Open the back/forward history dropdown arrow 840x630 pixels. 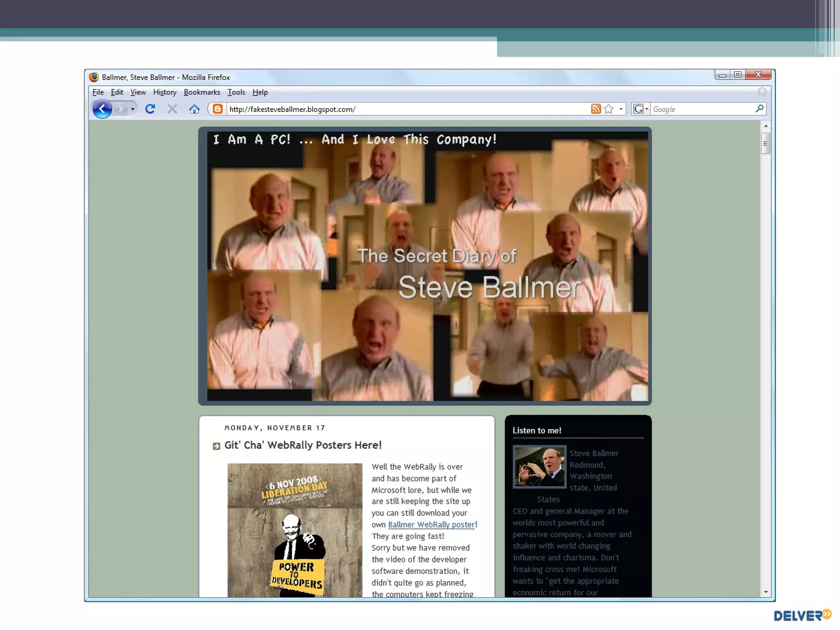pos(132,109)
